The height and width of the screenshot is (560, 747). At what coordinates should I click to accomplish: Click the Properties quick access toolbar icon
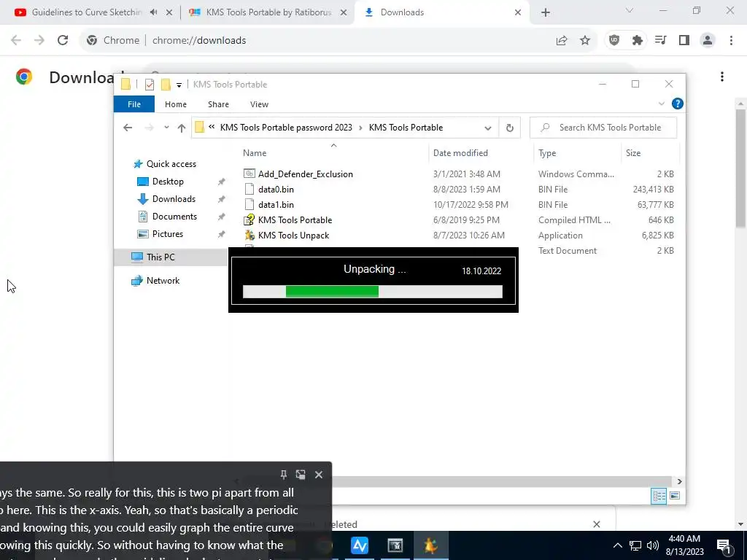tap(150, 85)
